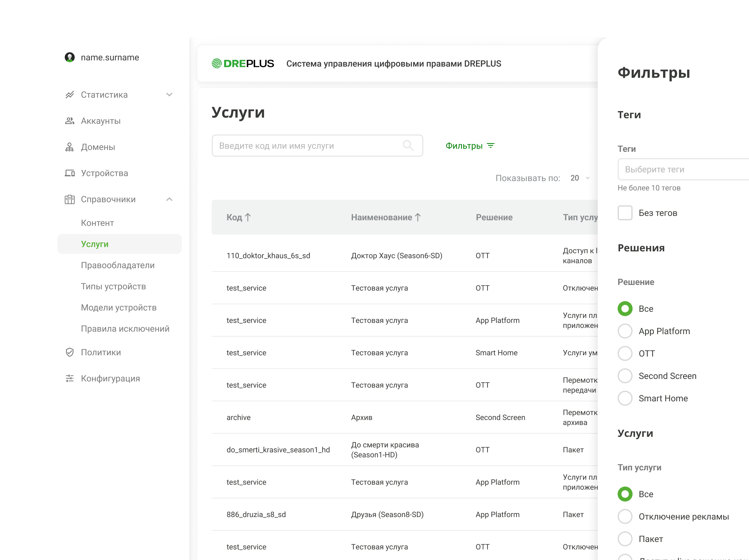
Task: Sort by Наименование using the arrow icon
Action: pos(418,217)
